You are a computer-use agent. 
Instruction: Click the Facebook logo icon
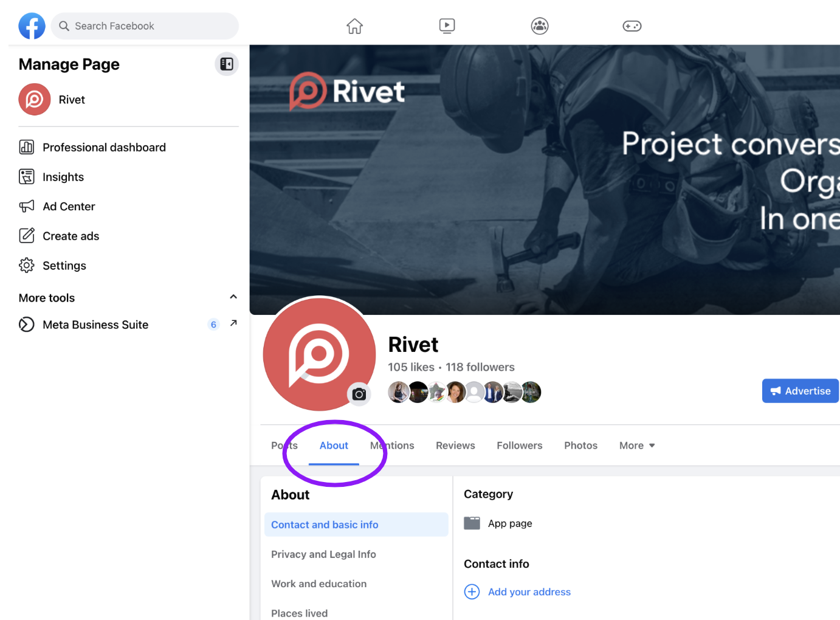click(x=32, y=26)
